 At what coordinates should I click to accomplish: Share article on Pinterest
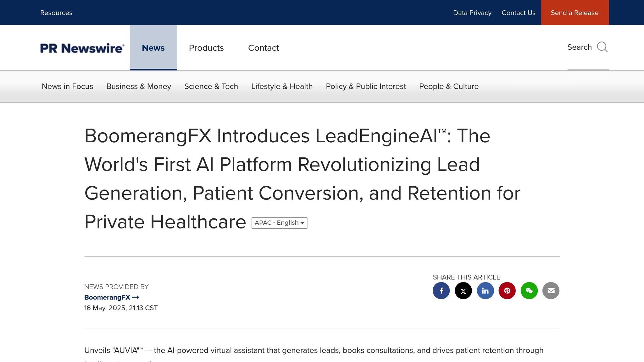pos(507,291)
